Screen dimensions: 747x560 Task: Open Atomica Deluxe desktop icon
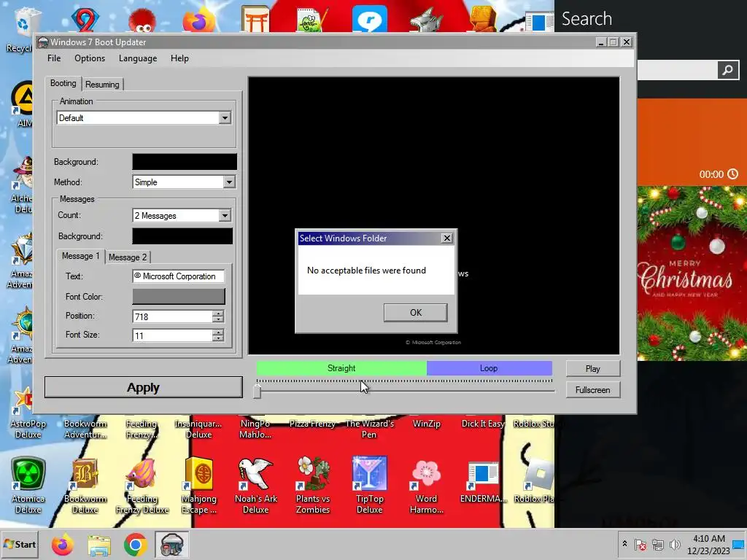point(28,485)
